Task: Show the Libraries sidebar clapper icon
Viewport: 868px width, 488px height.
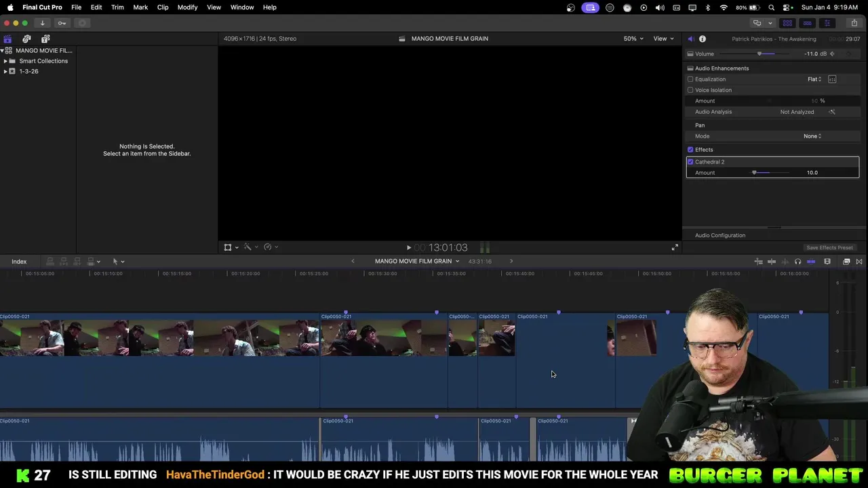Action: tap(7, 39)
